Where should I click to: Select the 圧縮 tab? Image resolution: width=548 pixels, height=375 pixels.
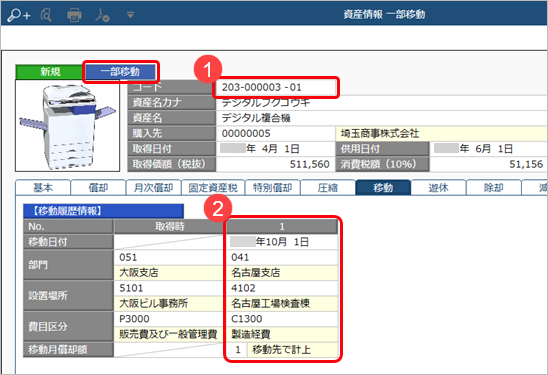(x=328, y=188)
